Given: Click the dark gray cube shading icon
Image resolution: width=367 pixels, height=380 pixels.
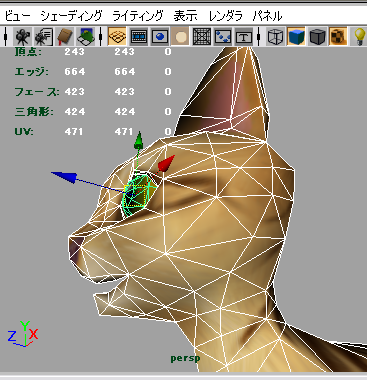Looking at the screenshot, I should [x=317, y=36].
